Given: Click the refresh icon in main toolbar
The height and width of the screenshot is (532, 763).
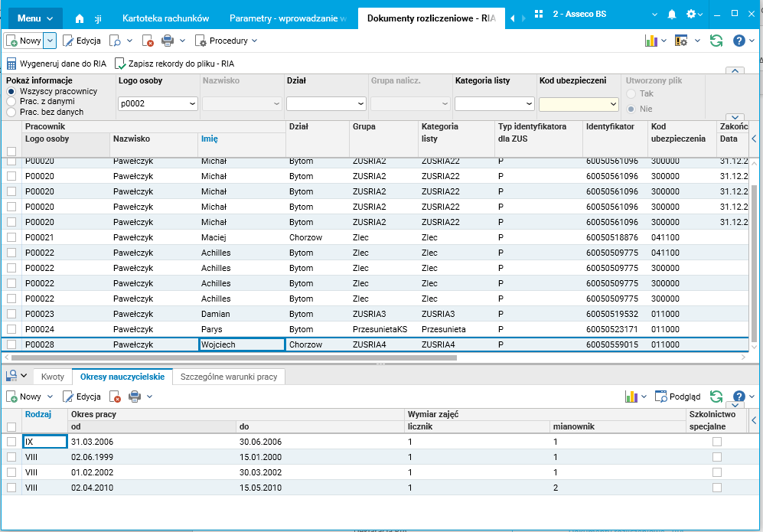Looking at the screenshot, I should pyautogui.click(x=716, y=41).
